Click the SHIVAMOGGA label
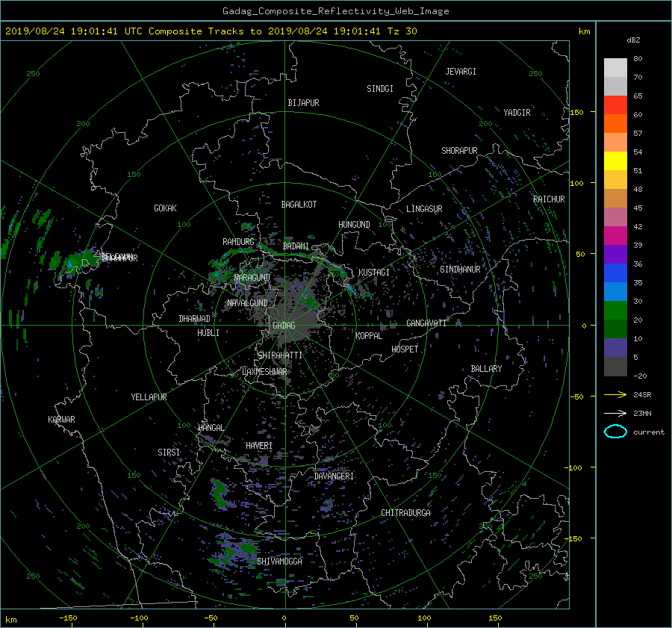672x628 pixels. (x=279, y=562)
